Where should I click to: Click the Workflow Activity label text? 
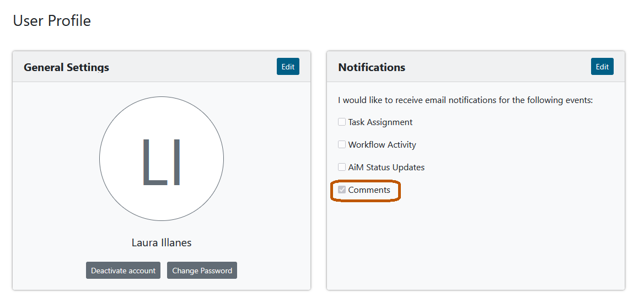[x=382, y=145]
